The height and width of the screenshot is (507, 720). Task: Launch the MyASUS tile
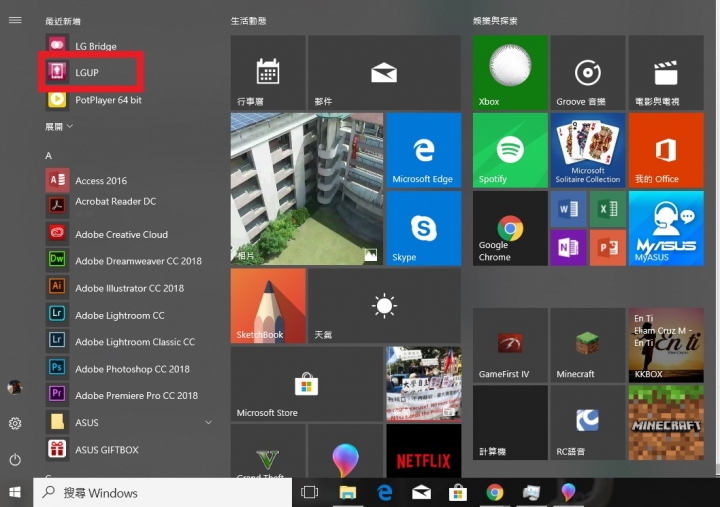click(x=666, y=228)
